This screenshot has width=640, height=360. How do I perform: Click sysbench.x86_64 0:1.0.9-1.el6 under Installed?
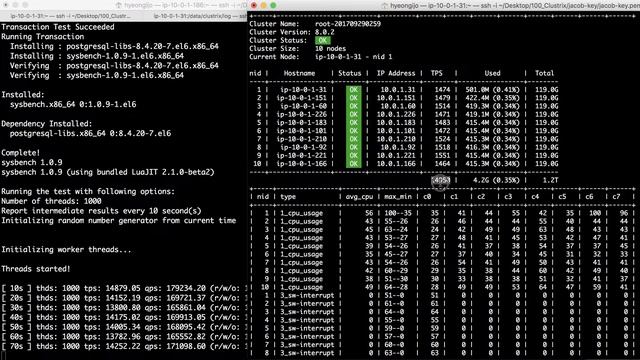[73, 104]
